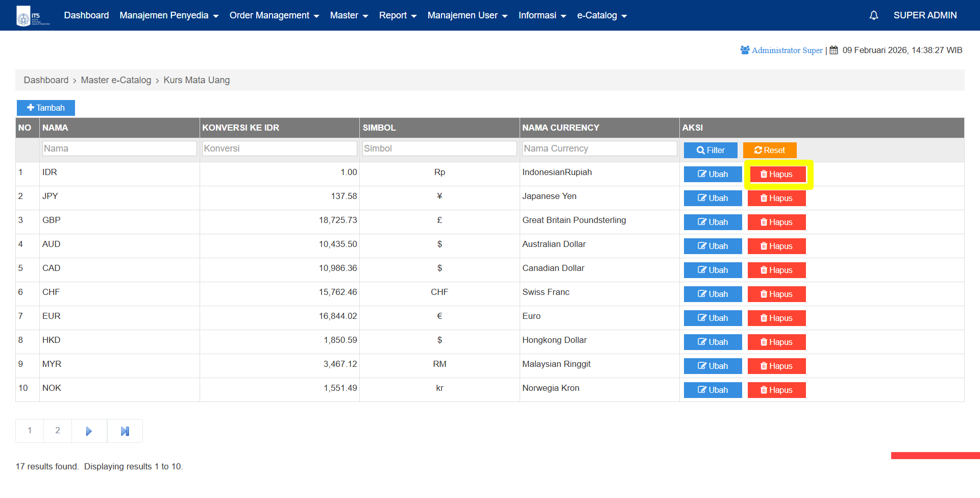Open the Order Management dropdown
Viewport: 980px width, 498px height.
pyautogui.click(x=274, y=15)
